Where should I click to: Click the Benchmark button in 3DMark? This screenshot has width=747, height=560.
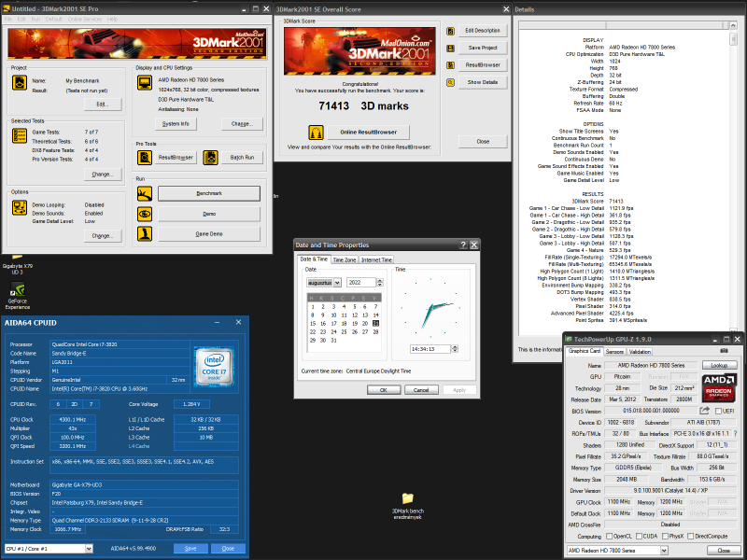pyautogui.click(x=209, y=193)
